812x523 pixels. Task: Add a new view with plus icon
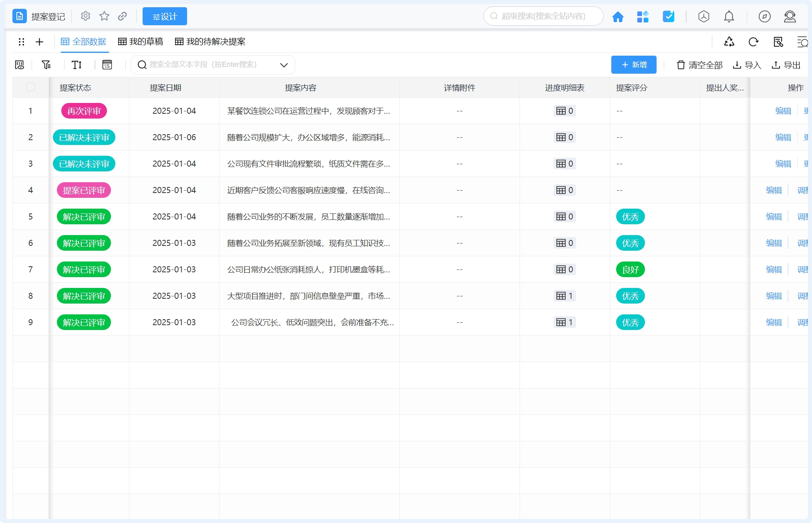[39, 42]
